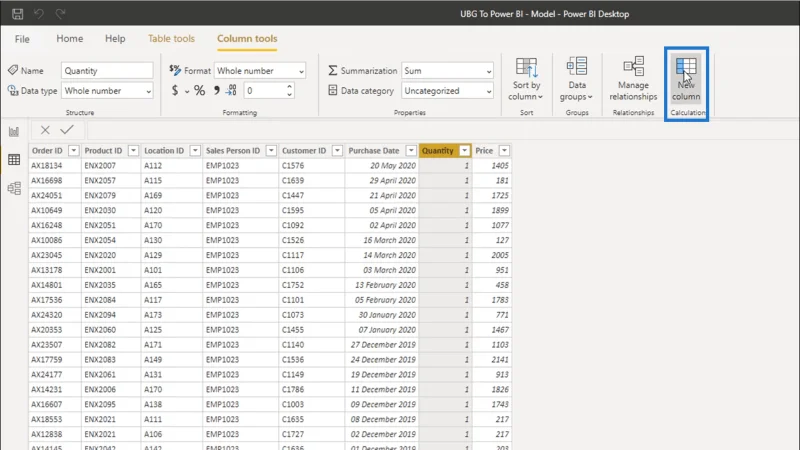800x450 pixels.
Task: Click cell ENX2057 in Product ID
Action: (111, 181)
